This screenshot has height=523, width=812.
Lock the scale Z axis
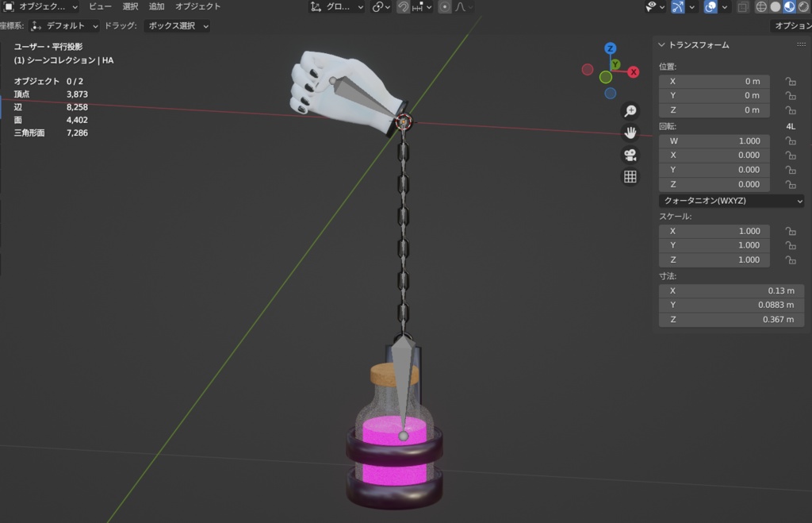tap(791, 260)
